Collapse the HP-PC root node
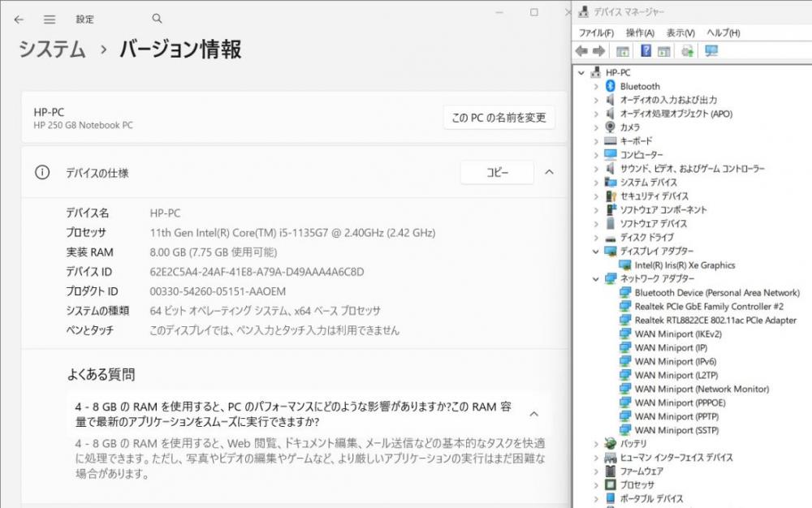 coord(581,73)
